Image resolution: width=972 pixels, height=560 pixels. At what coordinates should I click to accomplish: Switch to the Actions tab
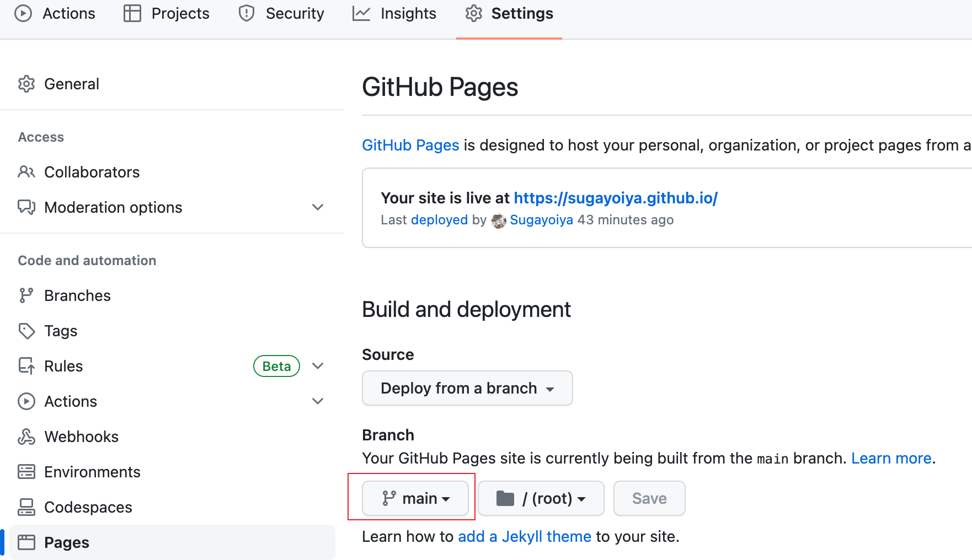[x=55, y=13]
